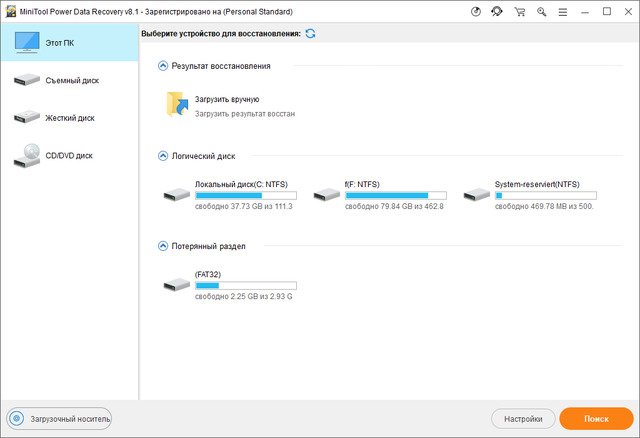The height and width of the screenshot is (438, 640).
Task: Click usage bar of the FAT32 partition
Action: pyautogui.click(x=246, y=286)
